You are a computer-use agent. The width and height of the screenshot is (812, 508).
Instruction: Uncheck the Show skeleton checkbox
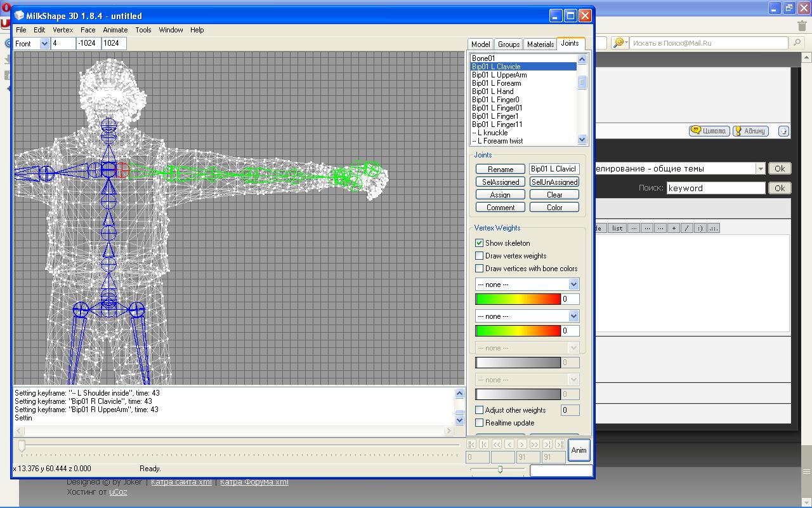pyautogui.click(x=480, y=243)
